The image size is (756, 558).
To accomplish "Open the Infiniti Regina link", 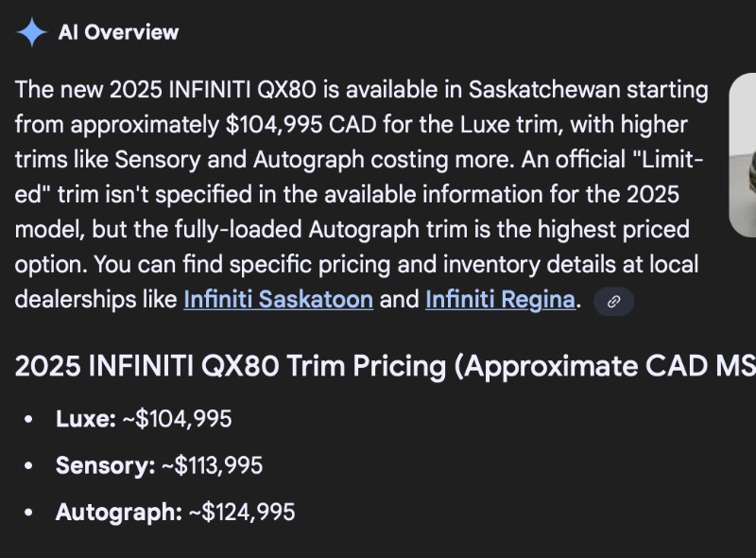I will click(x=500, y=300).
